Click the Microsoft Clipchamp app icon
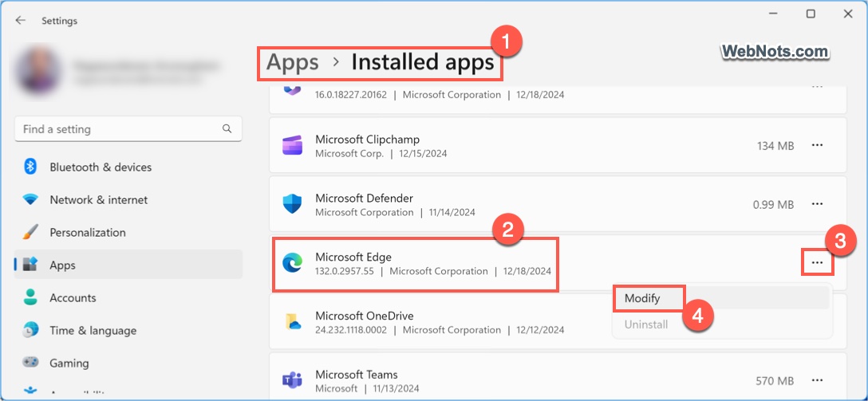The height and width of the screenshot is (401, 868). [x=292, y=145]
